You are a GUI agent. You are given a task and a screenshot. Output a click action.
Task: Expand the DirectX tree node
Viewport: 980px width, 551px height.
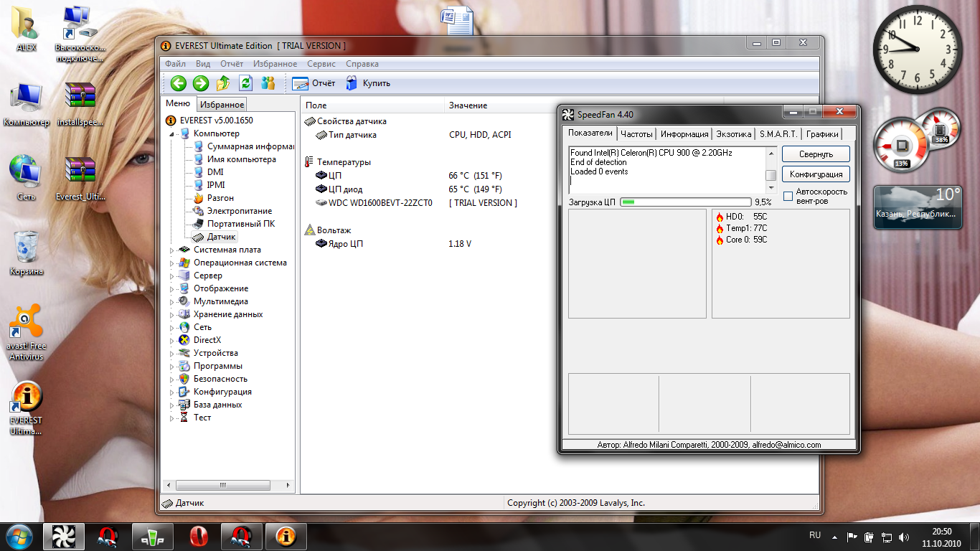(x=172, y=340)
